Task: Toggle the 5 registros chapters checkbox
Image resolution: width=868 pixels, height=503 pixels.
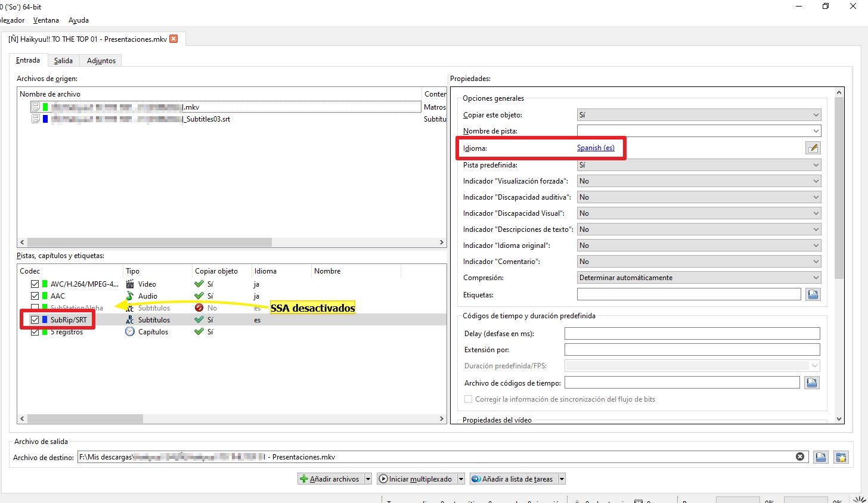Action: tap(35, 332)
